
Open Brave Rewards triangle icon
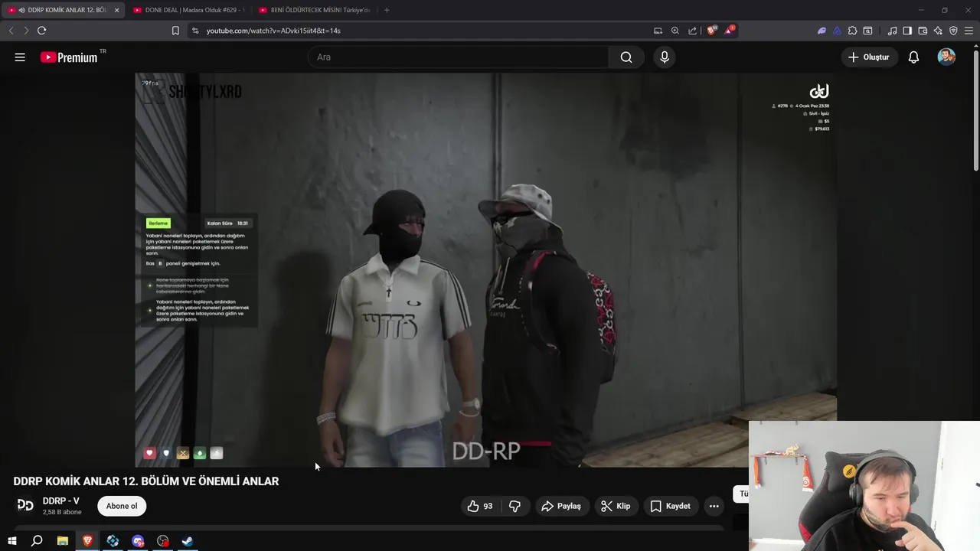(730, 31)
